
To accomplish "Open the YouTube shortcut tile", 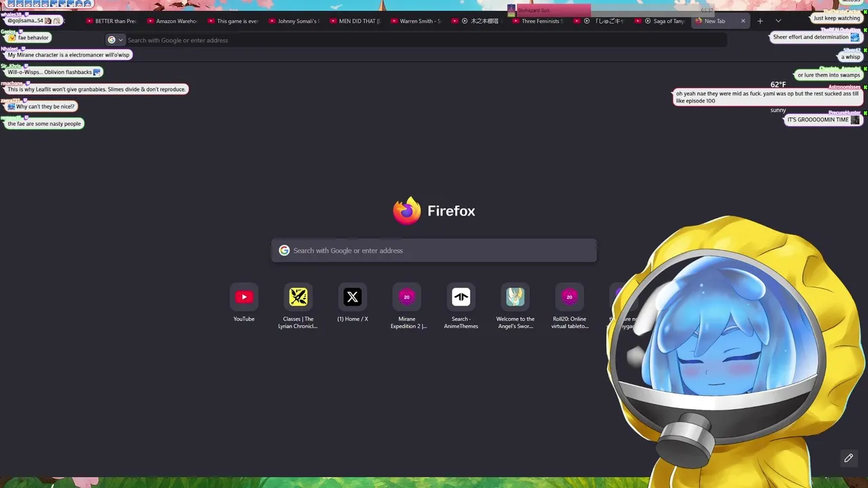I will click(x=244, y=302).
